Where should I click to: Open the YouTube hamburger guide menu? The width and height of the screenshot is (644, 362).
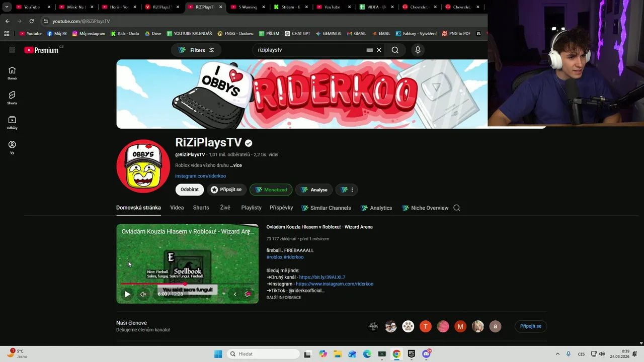coord(12,50)
